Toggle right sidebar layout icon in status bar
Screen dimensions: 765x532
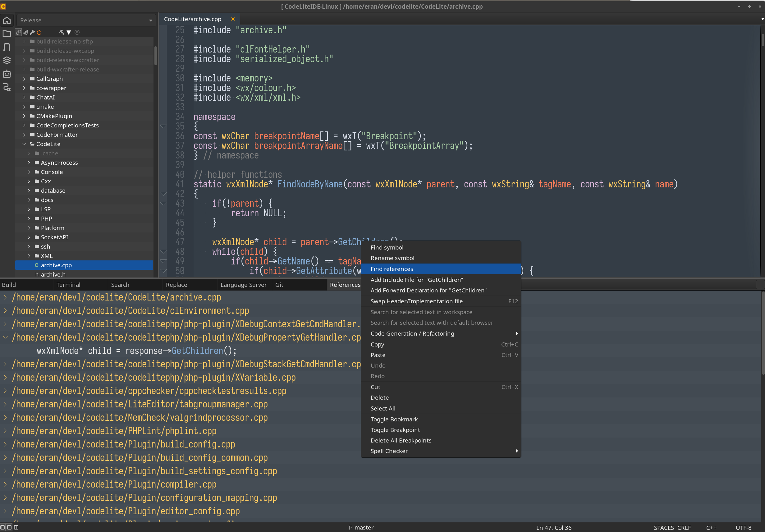(16, 527)
